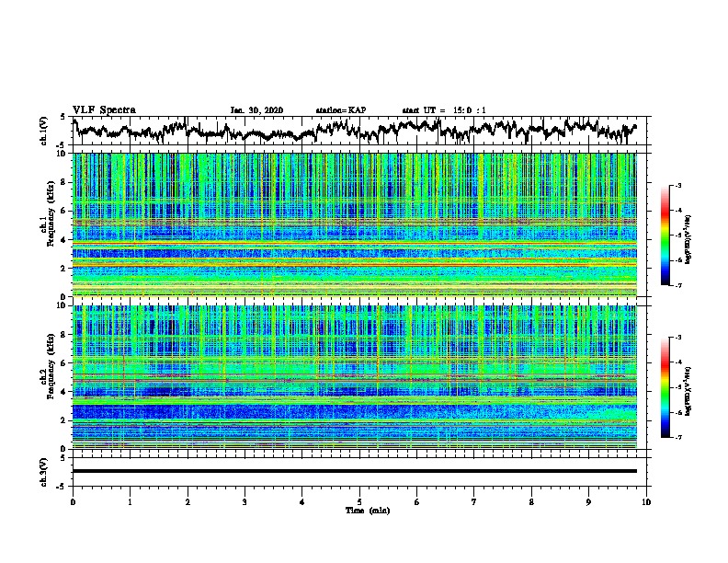Click the time axis tick label '3'
The image size is (728, 563).
click(x=245, y=502)
